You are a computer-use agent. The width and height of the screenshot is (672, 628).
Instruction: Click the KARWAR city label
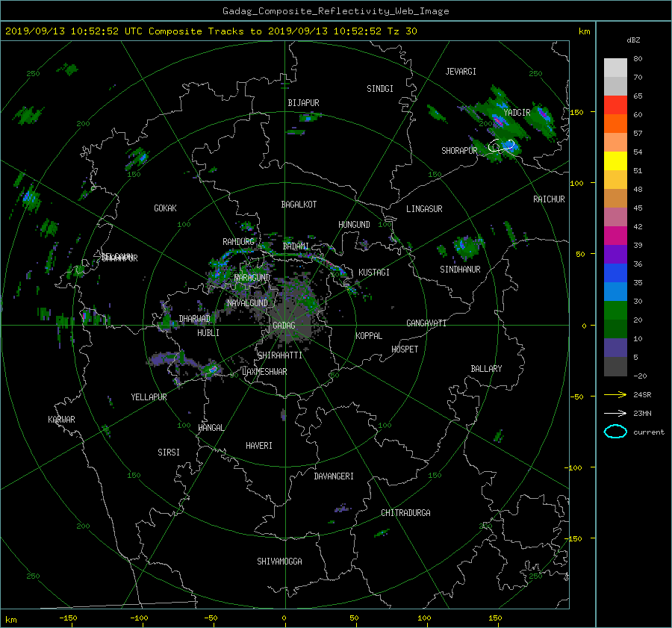pos(61,420)
